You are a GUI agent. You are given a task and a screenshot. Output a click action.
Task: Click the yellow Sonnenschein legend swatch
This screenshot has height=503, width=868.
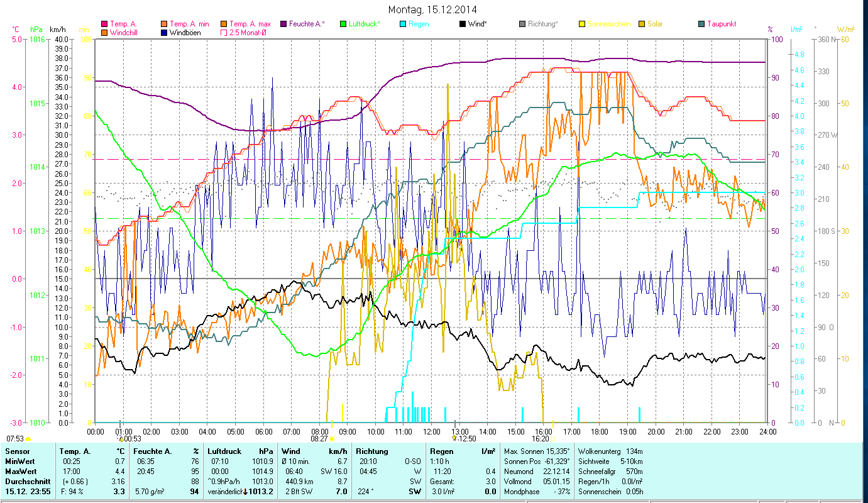(x=582, y=24)
